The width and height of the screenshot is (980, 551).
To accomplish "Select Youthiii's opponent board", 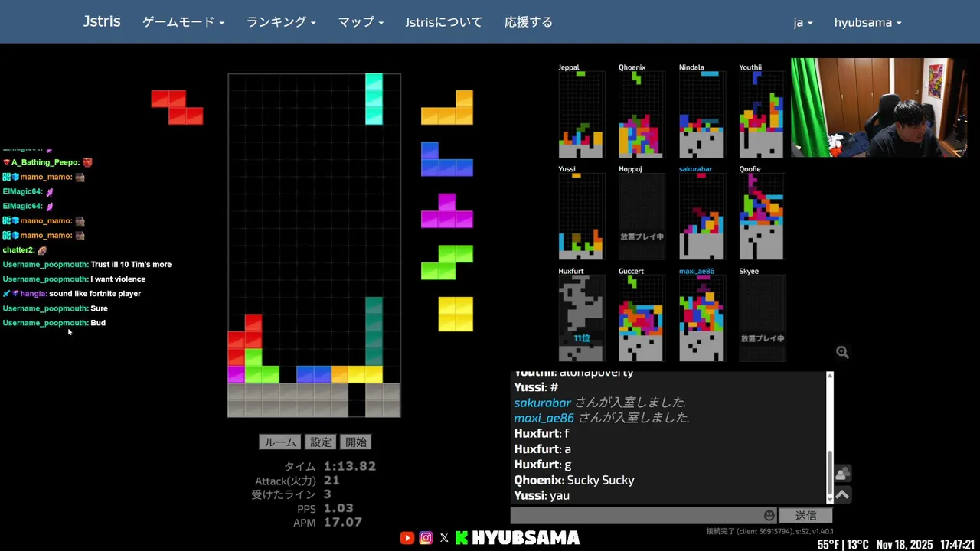I will point(762,114).
